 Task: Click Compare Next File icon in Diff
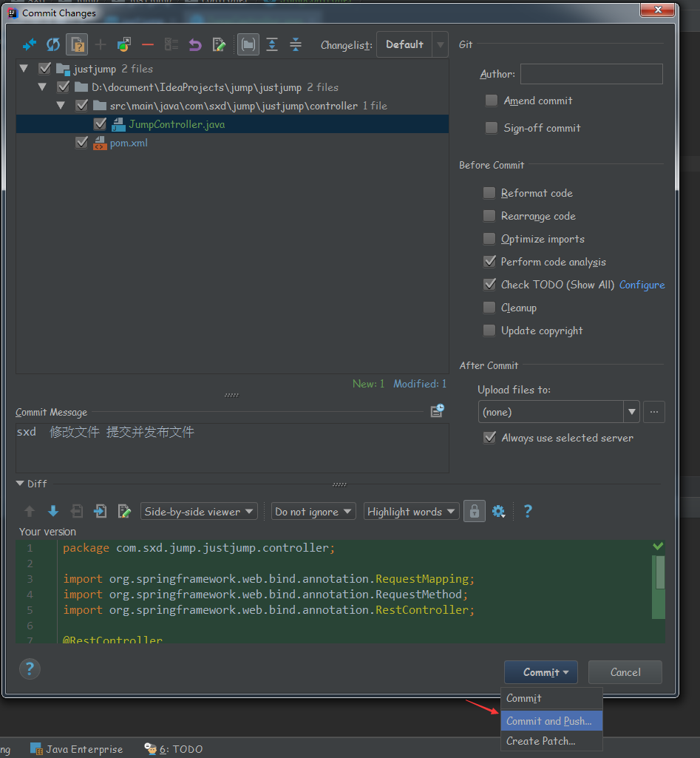(x=101, y=511)
